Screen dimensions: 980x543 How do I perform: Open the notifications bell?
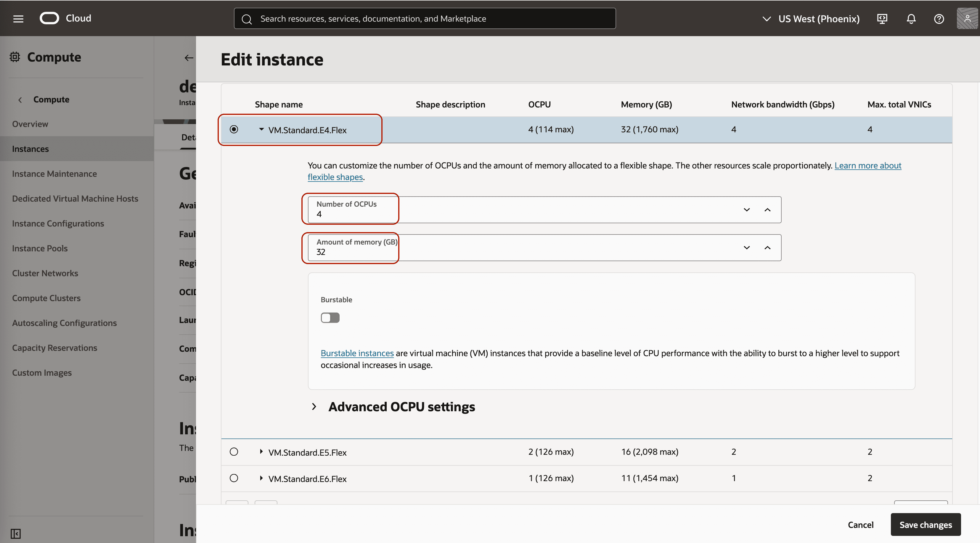click(x=911, y=18)
